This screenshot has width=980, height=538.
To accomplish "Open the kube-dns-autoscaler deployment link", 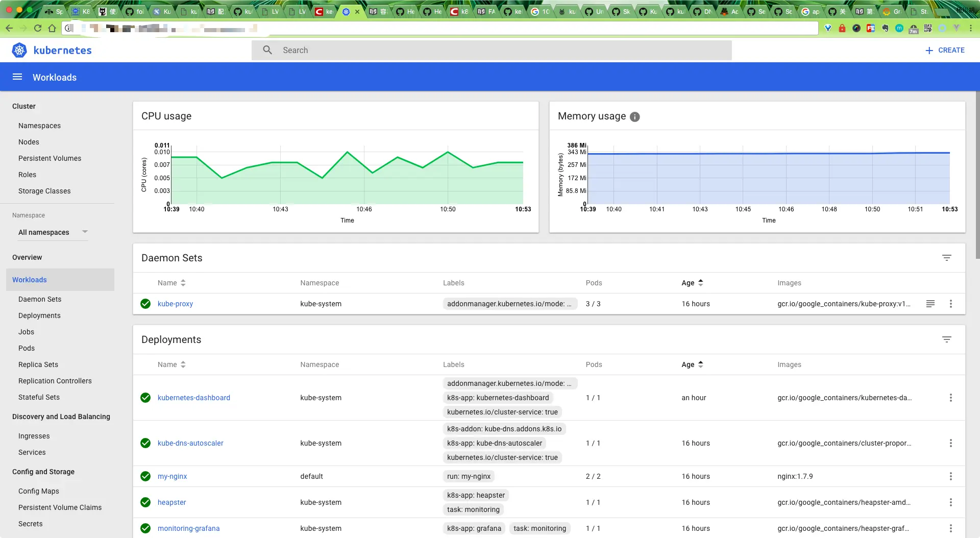I will [190, 443].
